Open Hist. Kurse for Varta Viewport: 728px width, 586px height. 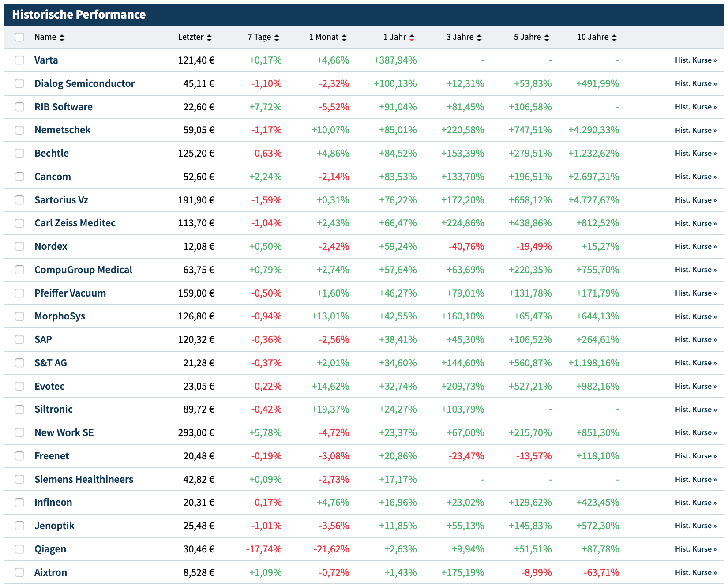(x=695, y=60)
